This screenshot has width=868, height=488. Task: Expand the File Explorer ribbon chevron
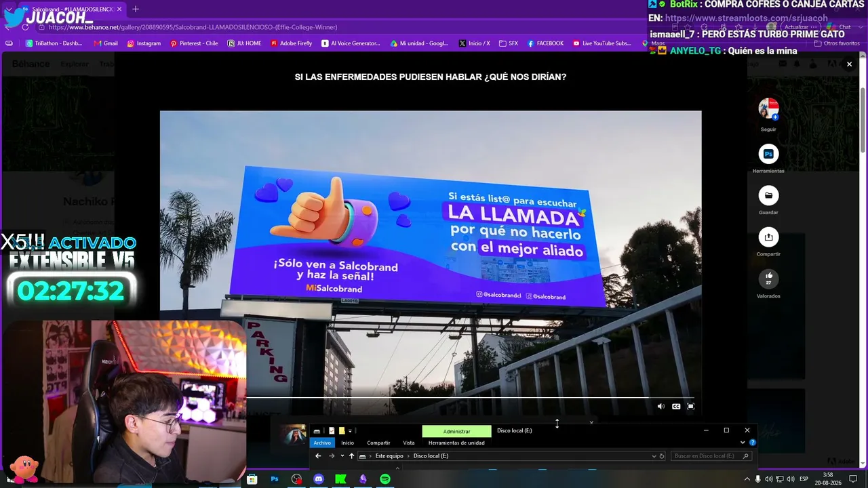pyautogui.click(x=743, y=443)
